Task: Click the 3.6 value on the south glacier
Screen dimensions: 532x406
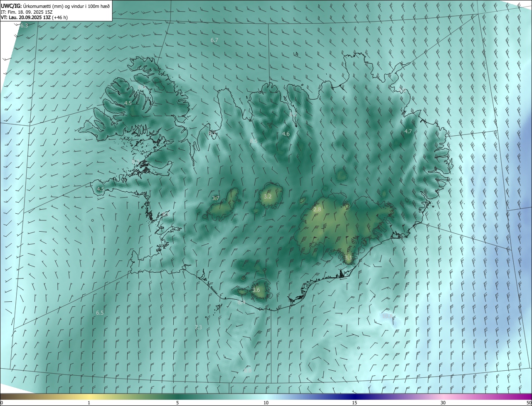Action: coord(256,290)
